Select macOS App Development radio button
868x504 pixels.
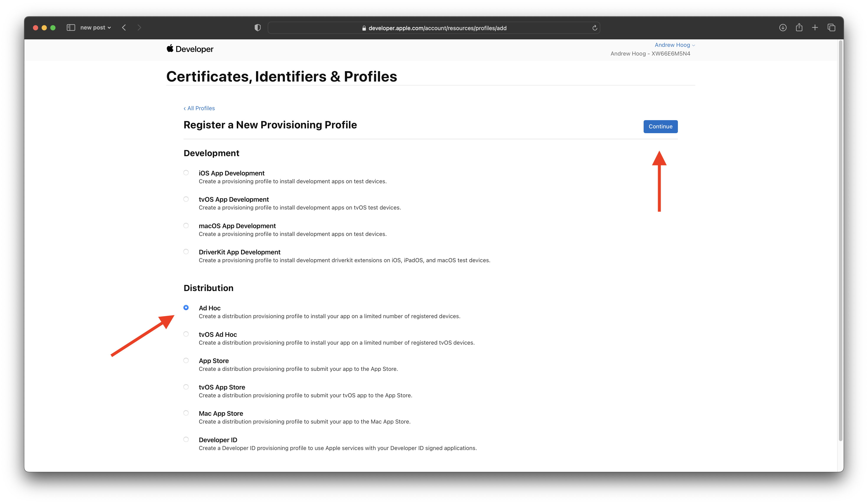186,226
